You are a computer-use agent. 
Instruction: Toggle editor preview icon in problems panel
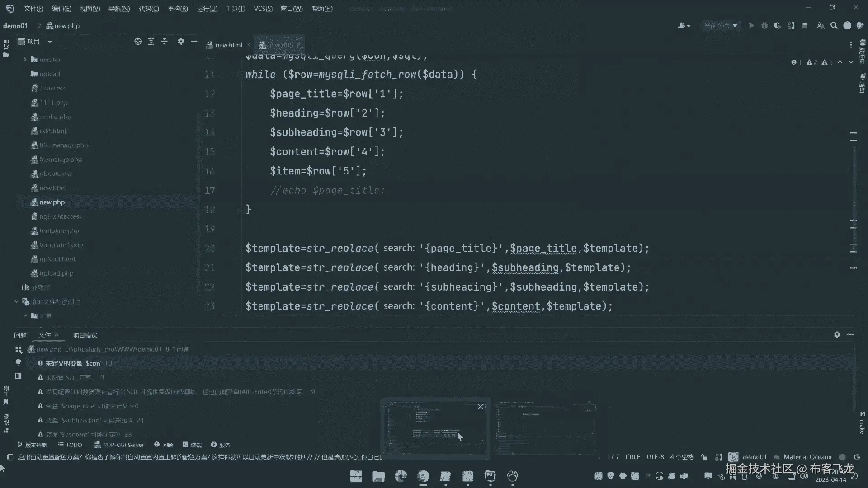[x=18, y=376]
